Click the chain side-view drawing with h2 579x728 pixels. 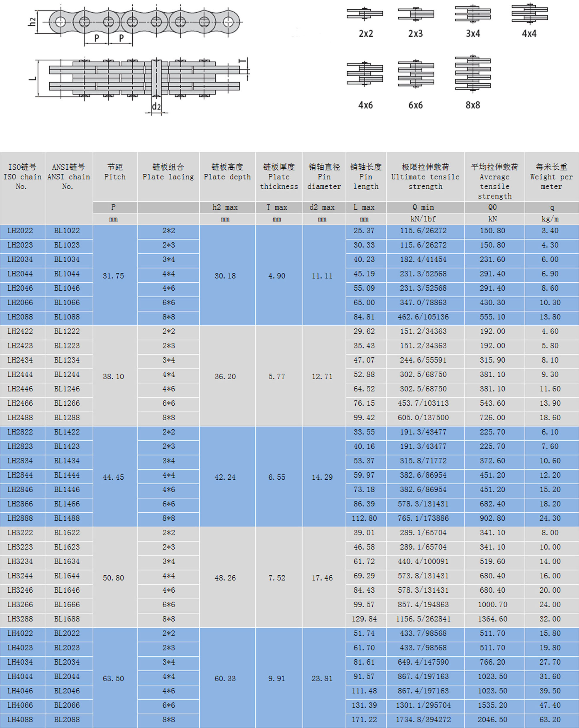pos(144,22)
